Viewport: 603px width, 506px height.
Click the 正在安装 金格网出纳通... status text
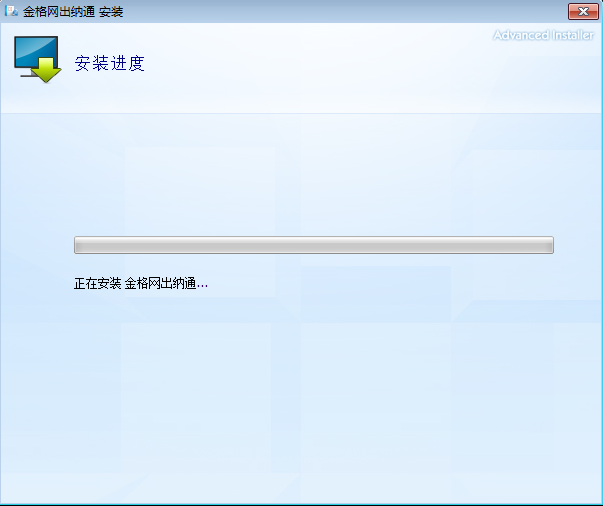[x=141, y=284]
